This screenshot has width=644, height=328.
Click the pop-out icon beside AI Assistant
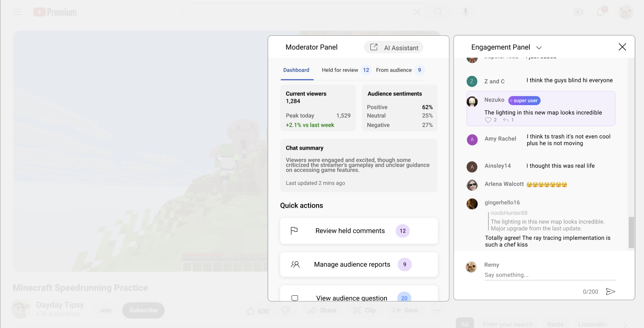[374, 47]
